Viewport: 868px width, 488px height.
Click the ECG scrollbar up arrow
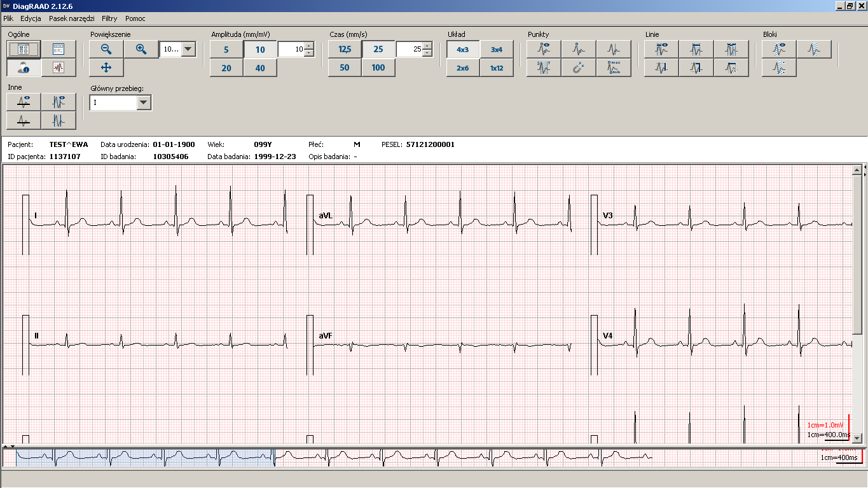pyautogui.click(x=857, y=170)
